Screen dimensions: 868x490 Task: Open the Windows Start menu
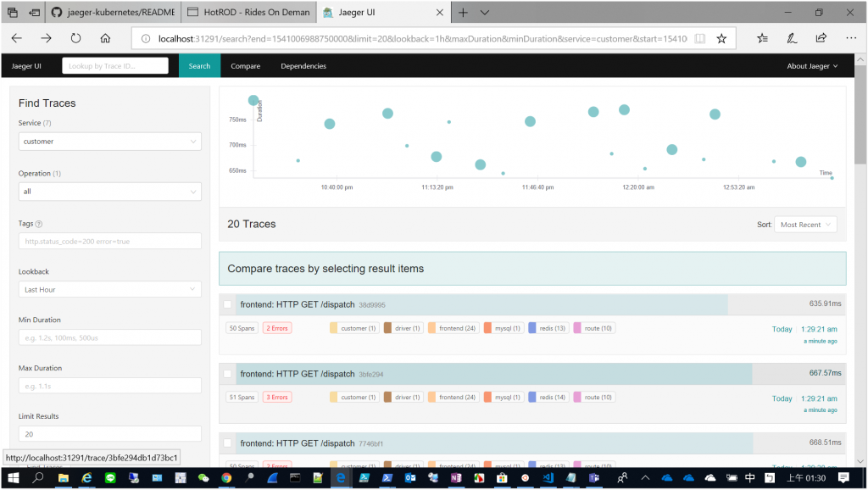pyautogui.click(x=14, y=478)
